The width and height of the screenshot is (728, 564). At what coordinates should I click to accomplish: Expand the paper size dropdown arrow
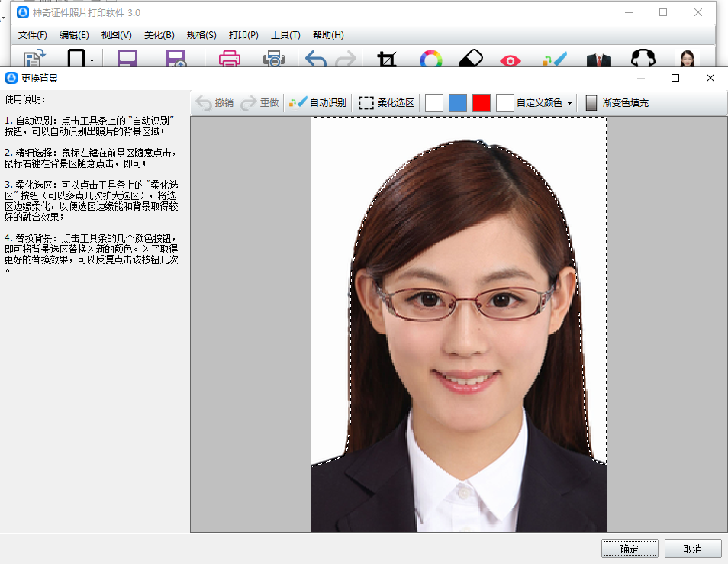coord(92,60)
